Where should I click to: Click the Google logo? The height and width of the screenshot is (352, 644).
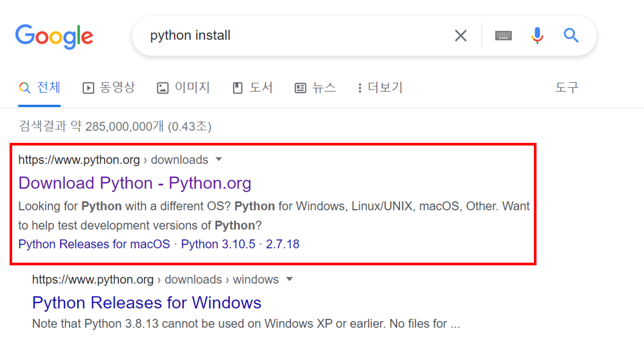click(x=54, y=37)
